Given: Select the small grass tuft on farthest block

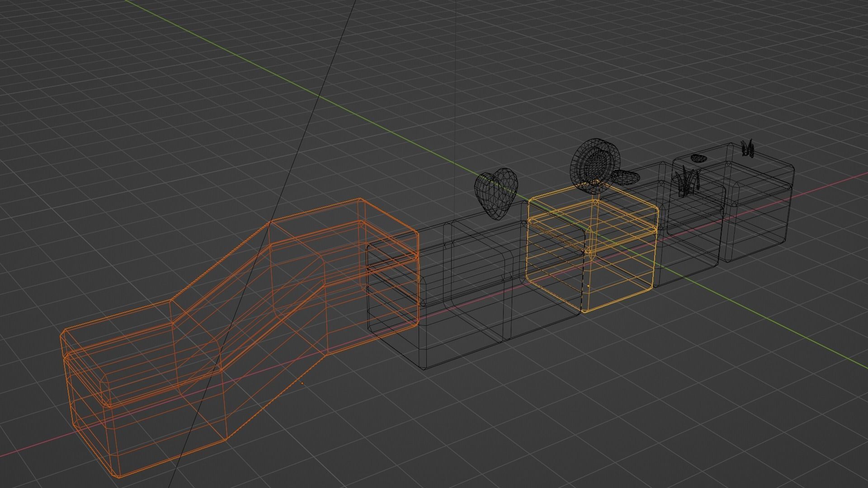Looking at the screenshot, I should pyautogui.click(x=747, y=148).
